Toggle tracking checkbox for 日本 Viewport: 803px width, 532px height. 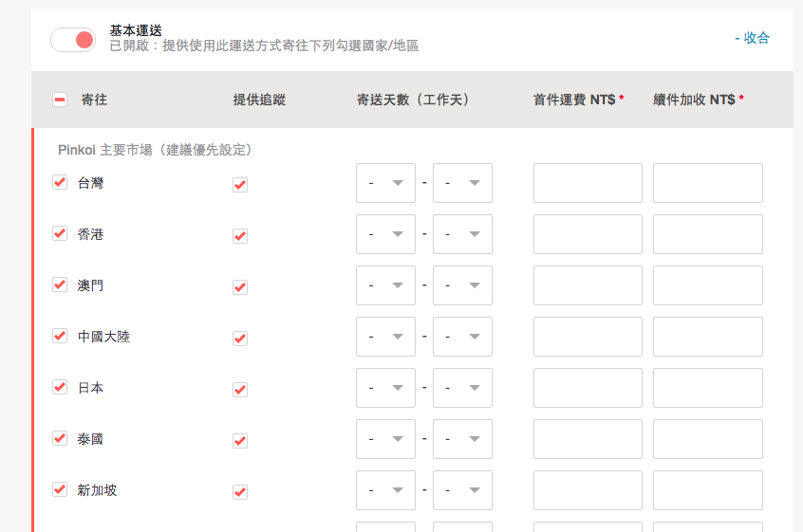[x=240, y=390]
